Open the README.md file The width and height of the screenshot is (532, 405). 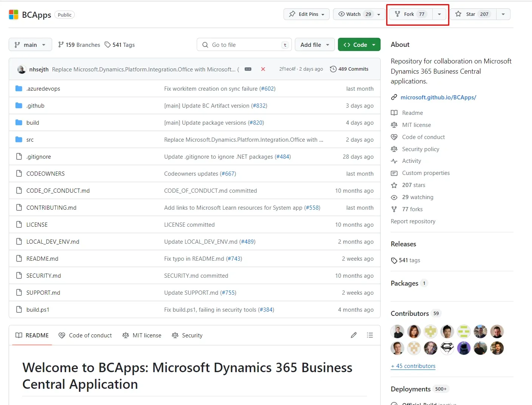pos(42,259)
